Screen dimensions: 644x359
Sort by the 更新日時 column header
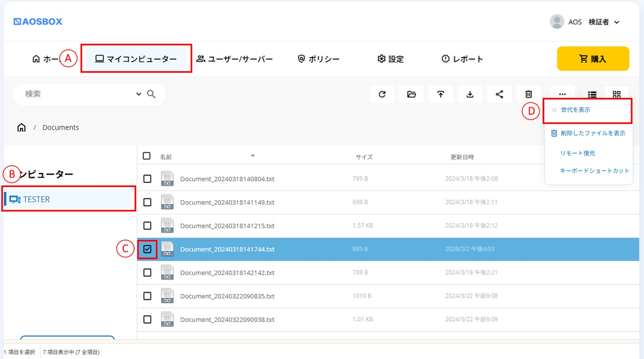click(462, 157)
